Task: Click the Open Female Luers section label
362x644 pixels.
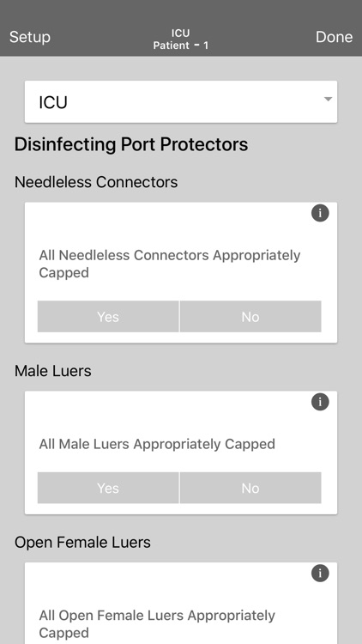Action: point(82,542)
